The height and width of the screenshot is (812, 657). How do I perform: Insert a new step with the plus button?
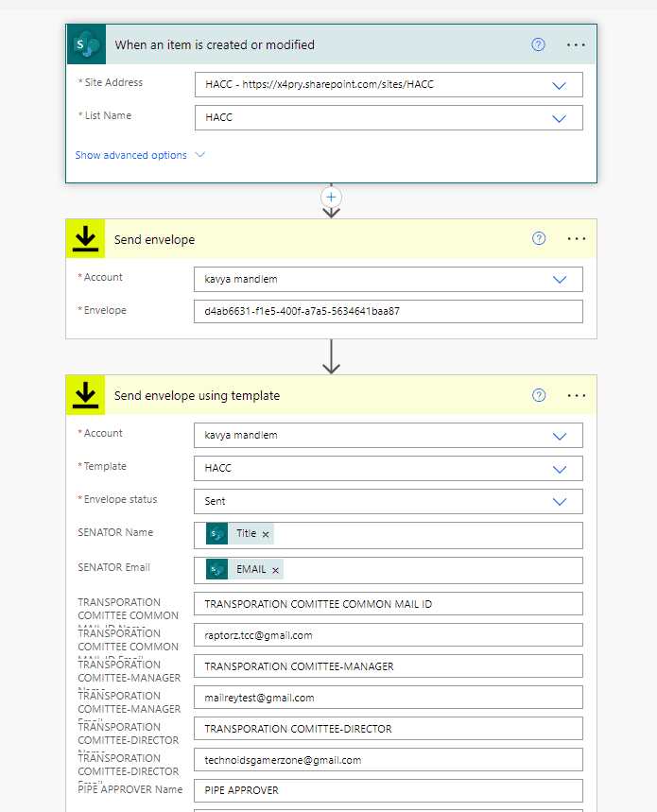tap(332, 197)
